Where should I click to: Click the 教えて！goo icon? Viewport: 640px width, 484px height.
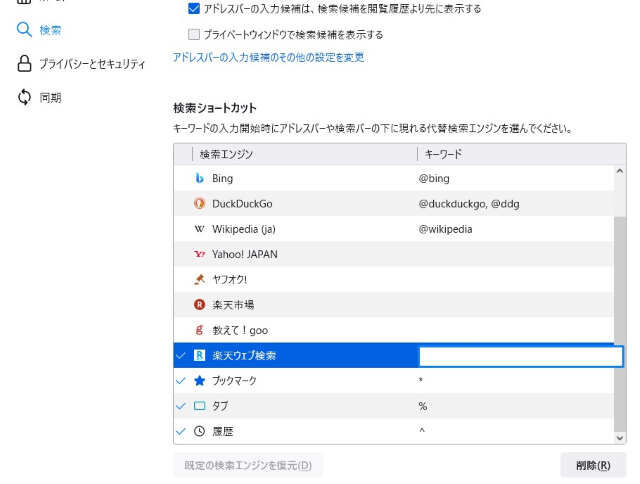click(x=199, y=330)
